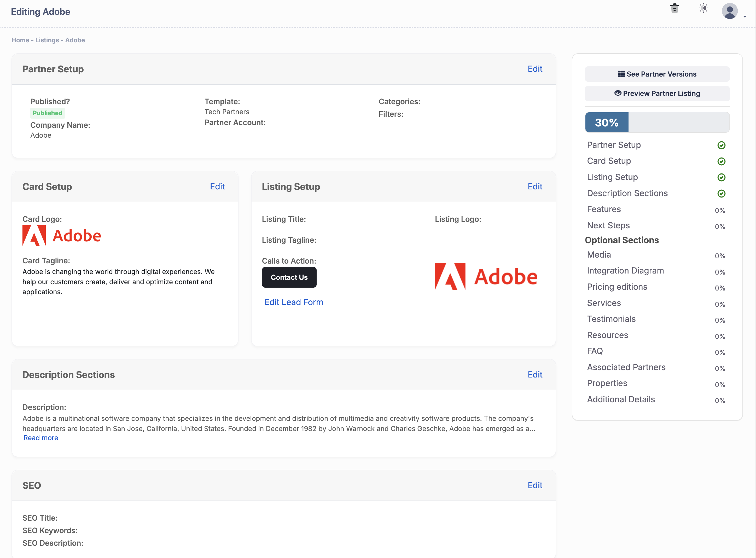Click the SEO Description label

tap(53, 543)
